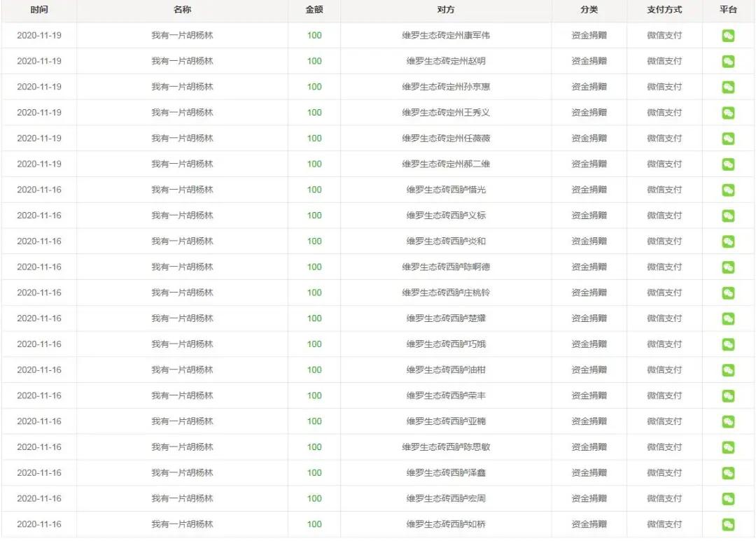
Task: Click WeChat icon in 西胪油柑 row
Action: pos(728,370)
